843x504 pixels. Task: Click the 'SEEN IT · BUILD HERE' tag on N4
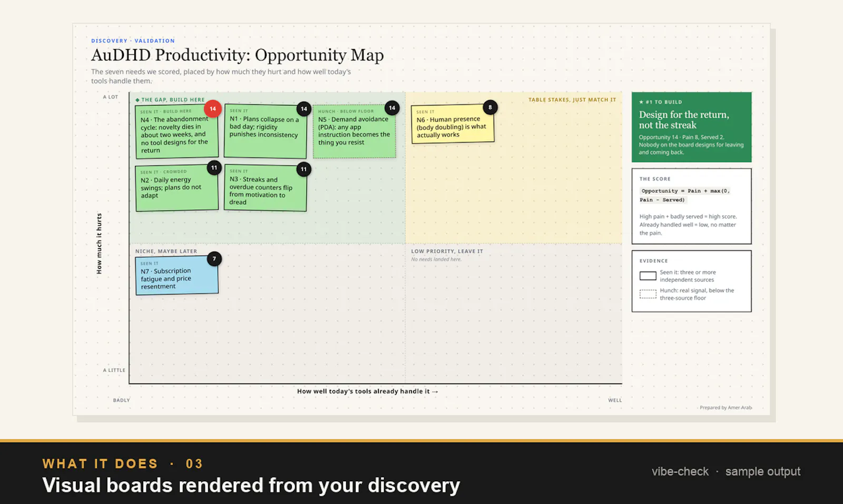[165, 112]
